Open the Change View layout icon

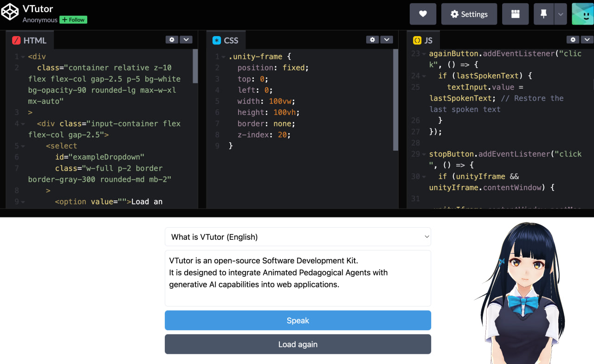[515, 14]
